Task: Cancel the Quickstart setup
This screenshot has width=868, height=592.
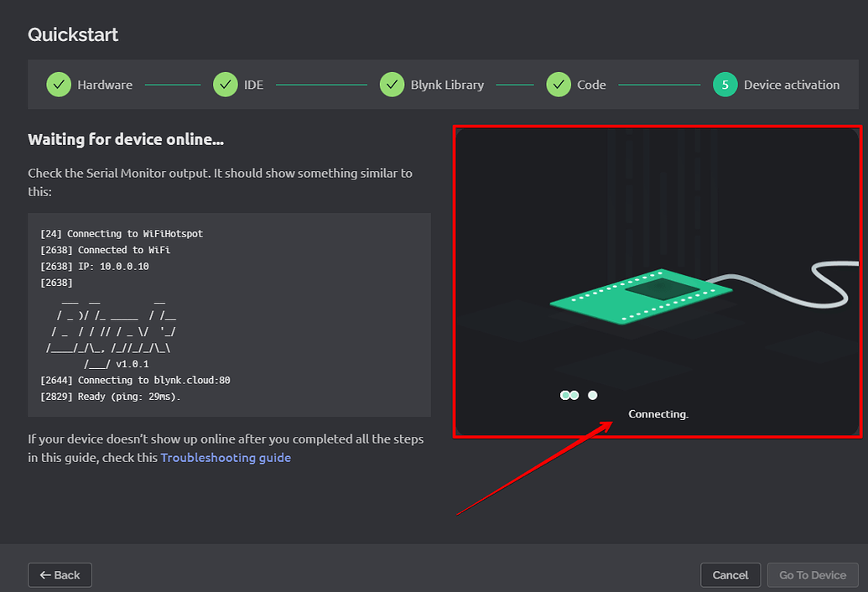Action: click(730, 574)
